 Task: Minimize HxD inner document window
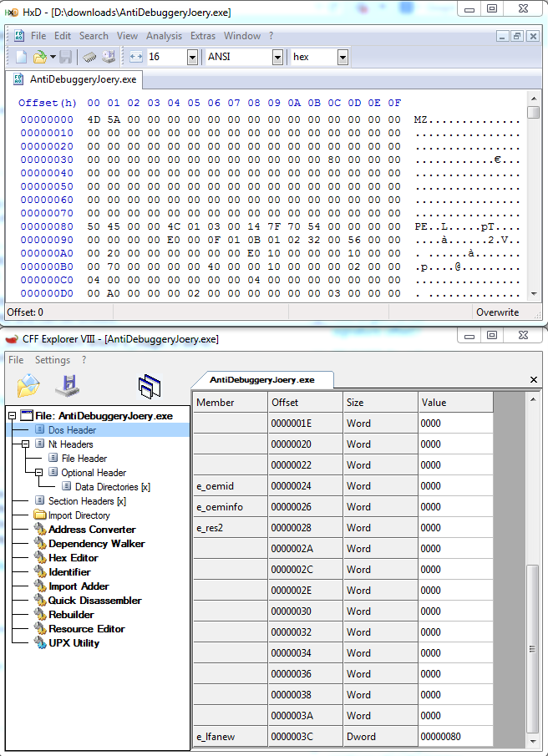tap(503, 36)
